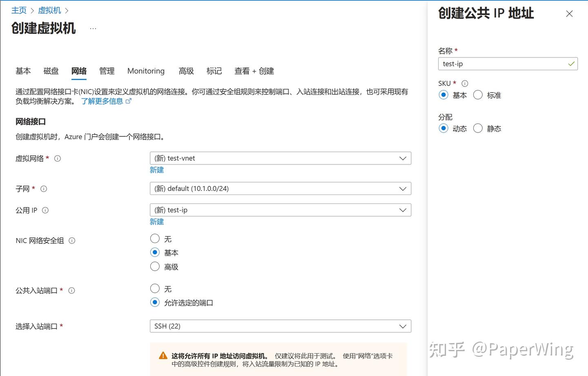The height and width of the screenshot is (376, 588).
Task: Open the Monitoring tab
Action: (x=145, y=71)
